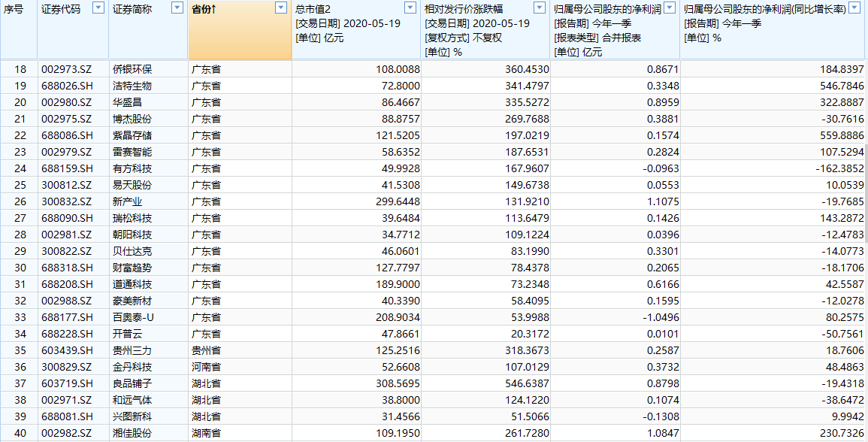Select stock code 002973.SZ cell
Viewport: 868px width, 442px height.
click(x=67, y=69)
